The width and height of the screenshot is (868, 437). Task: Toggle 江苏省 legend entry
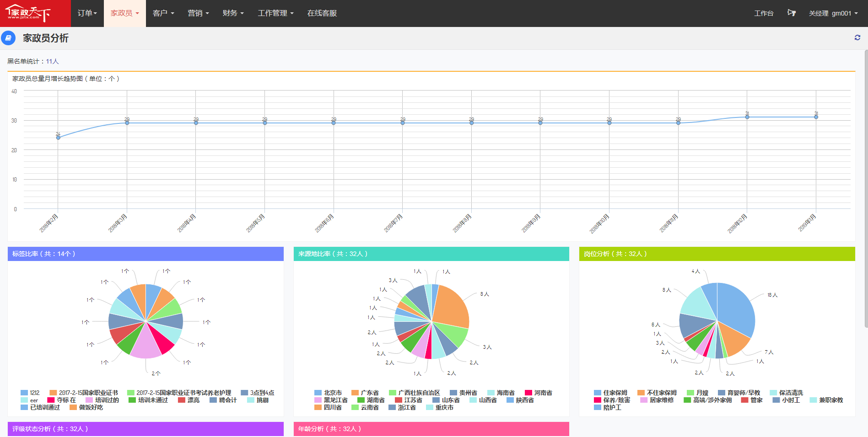tap(409, 400)
